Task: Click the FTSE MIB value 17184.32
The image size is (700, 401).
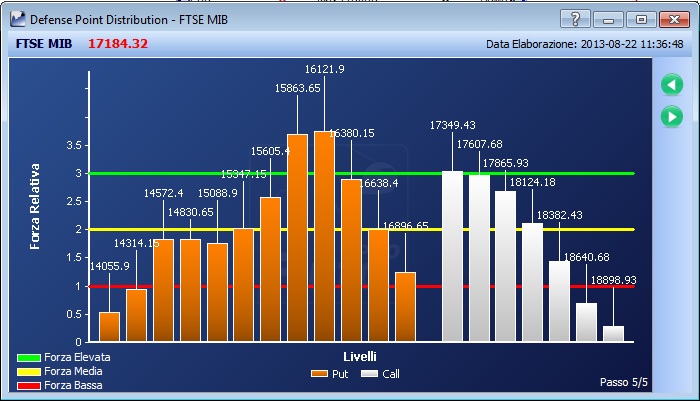Action: tap(118, 44)
